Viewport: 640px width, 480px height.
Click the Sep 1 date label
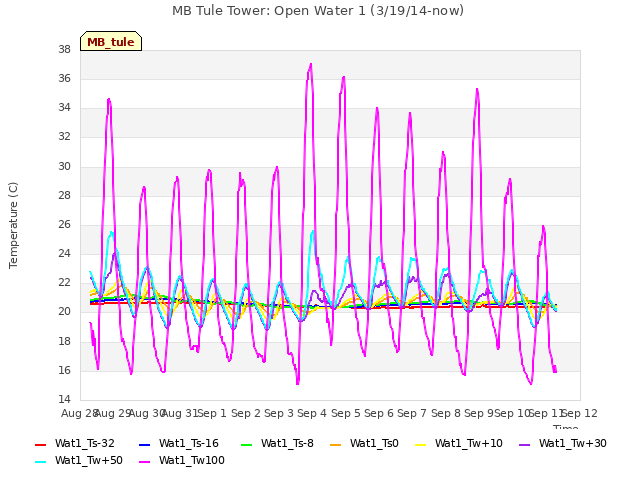pos(212,414)
